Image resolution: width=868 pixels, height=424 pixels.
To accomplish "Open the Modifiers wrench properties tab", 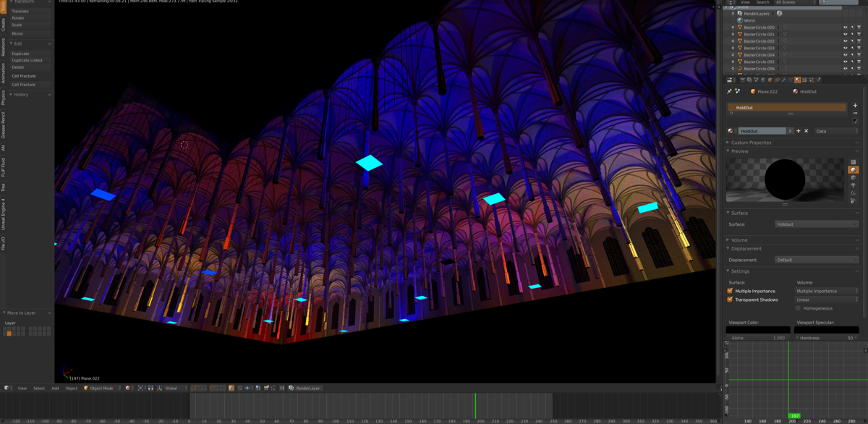I will coord(784,80).
